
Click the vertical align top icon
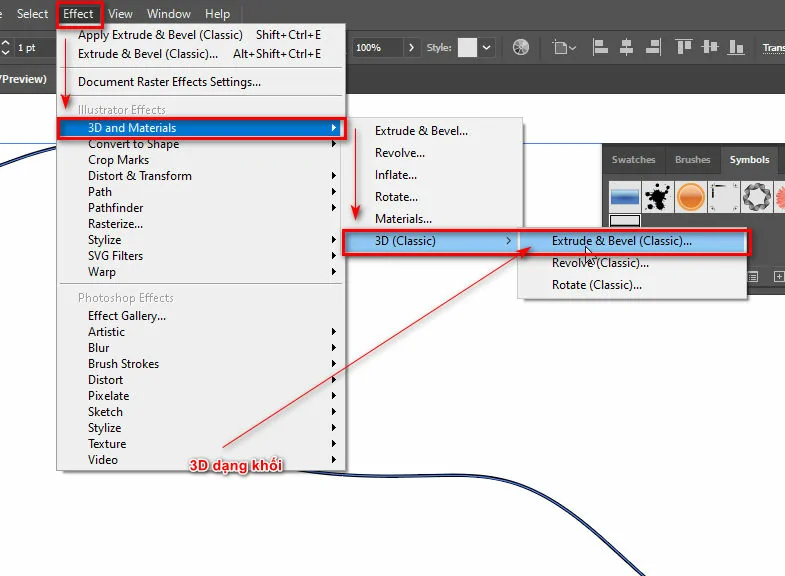(684, 47)
